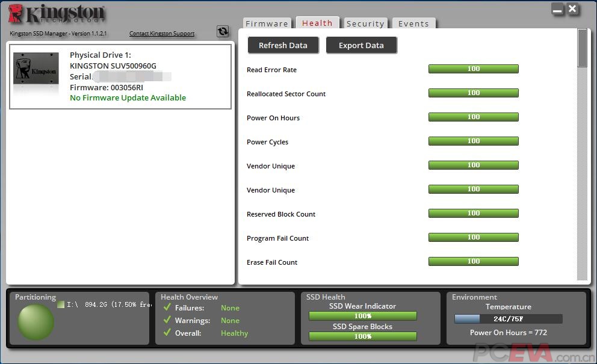Image resolution: width=597 pixels, height=364 pixels.
Task: Click the 'Reallocated Sector Count' label
Action: coord(286,94)
